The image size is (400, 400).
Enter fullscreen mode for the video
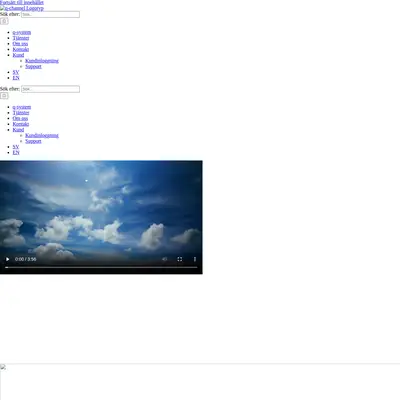pyautogui.click(x=180, y=259)
